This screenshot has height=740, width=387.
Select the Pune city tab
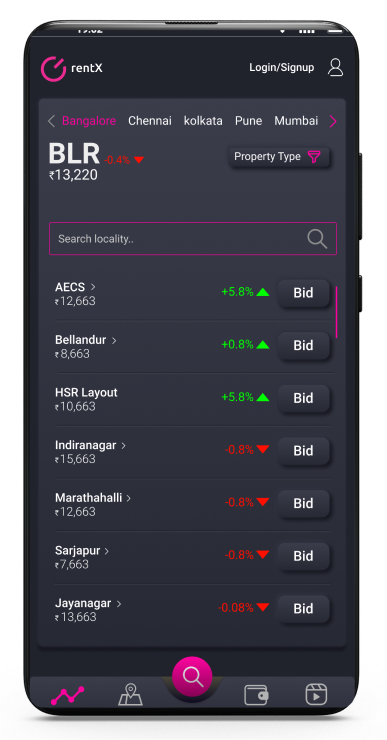(248, 121)
